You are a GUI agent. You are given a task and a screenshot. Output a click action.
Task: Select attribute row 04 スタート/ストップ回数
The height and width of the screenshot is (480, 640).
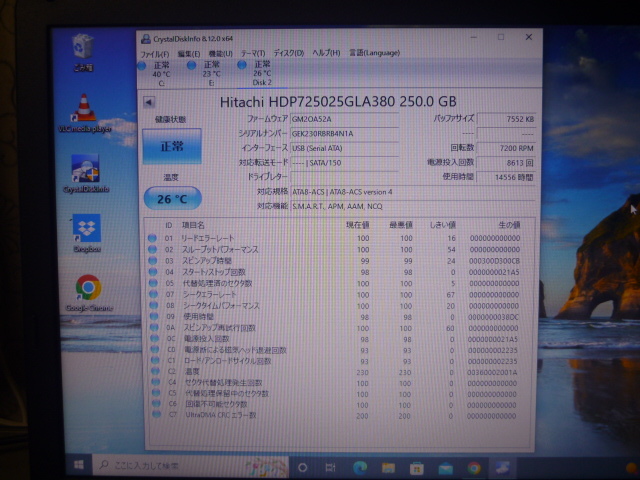click(x=338, y=272)
